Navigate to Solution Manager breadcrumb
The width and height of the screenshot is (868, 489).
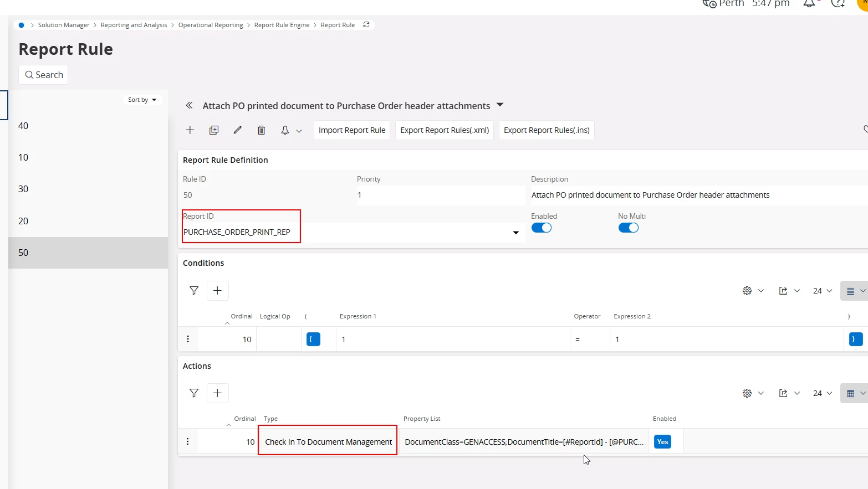[x=64, y=25]
